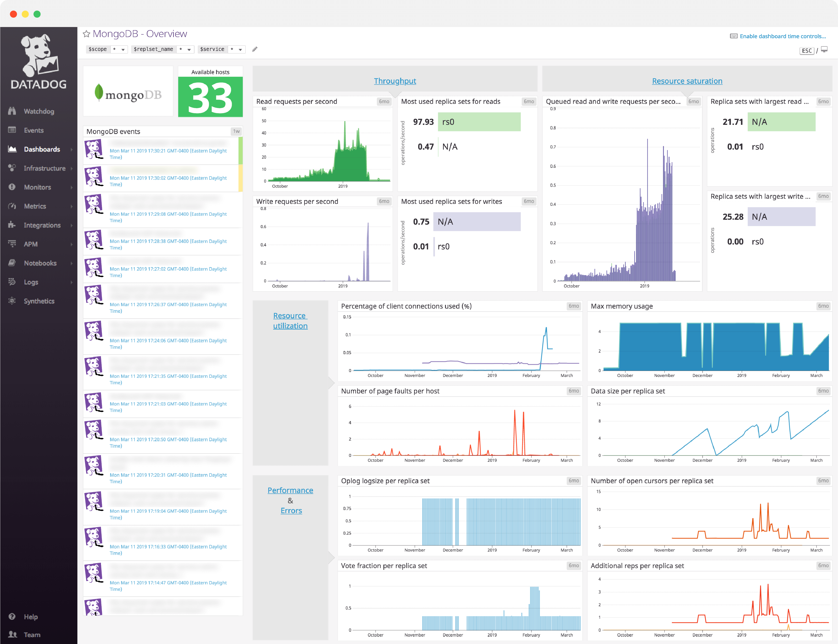Select the Watchdog icon in the sidebar
The height and width of the screenshot is (644, 838).
click(x=13, y=111)
